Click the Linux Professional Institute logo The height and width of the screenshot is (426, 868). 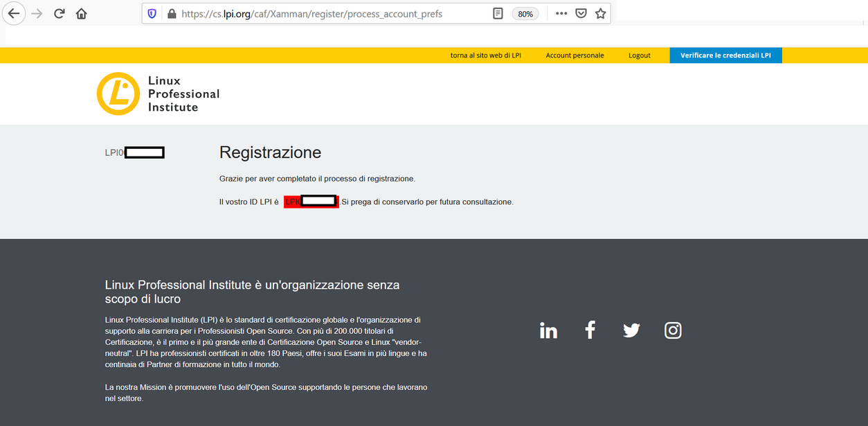[x=158, y=94]
